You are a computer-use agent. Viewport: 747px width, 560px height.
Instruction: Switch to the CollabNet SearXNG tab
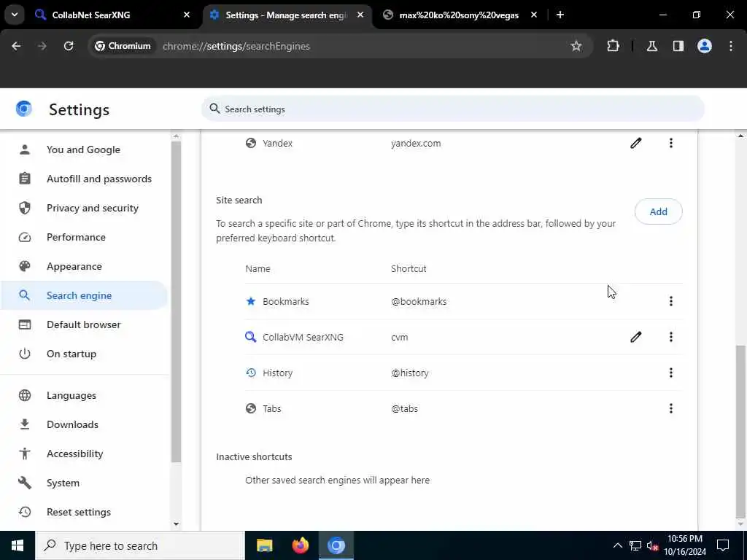coord(112,15)
